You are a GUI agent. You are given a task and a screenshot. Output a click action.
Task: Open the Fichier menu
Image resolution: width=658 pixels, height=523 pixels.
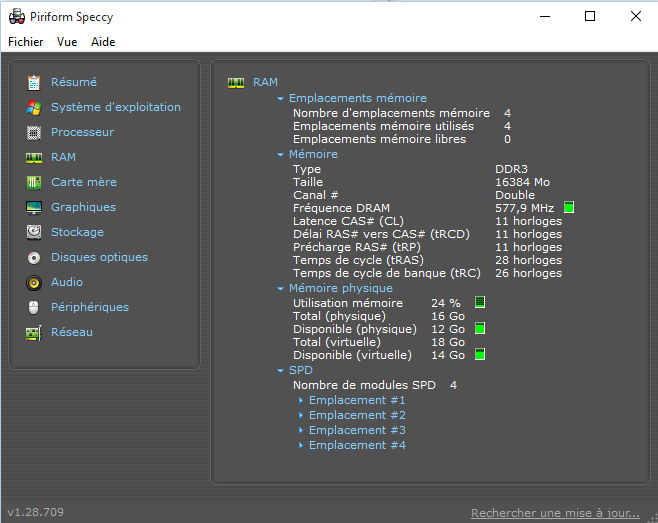click(x=26, y=42)
